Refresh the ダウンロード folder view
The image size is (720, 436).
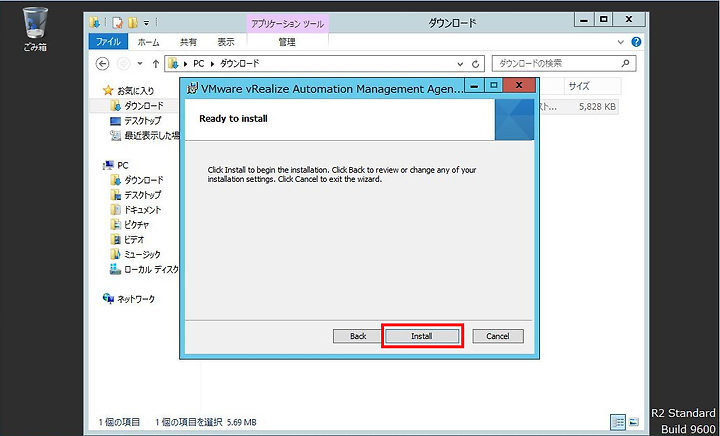coord(476,64)
